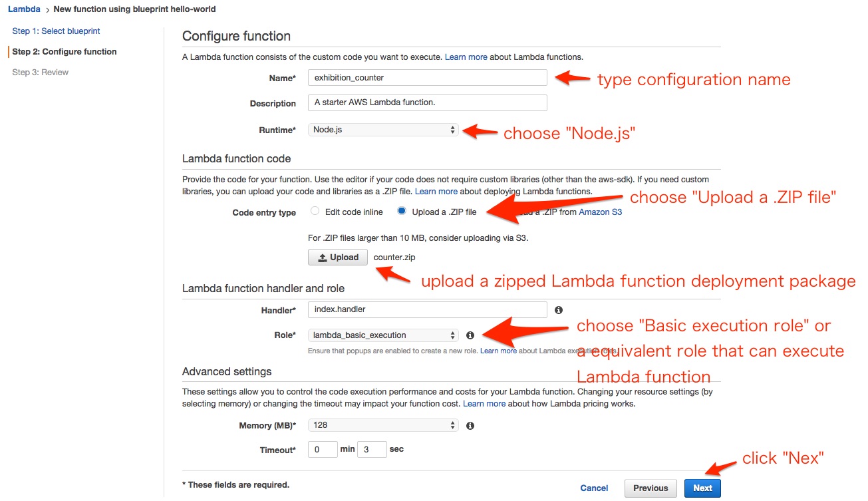
Task: Go back with the Previous button
Action: [651, 488]
